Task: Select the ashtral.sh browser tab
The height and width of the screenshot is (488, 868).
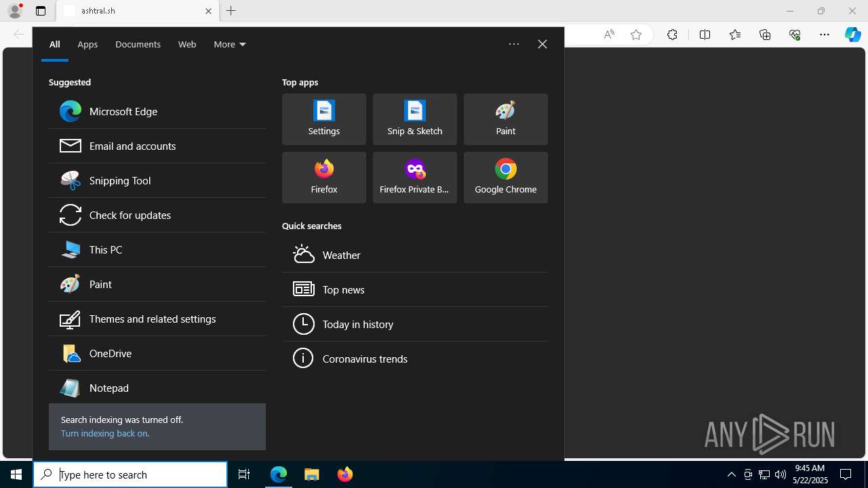Action: pyautogui.click(x=137, y=11)
